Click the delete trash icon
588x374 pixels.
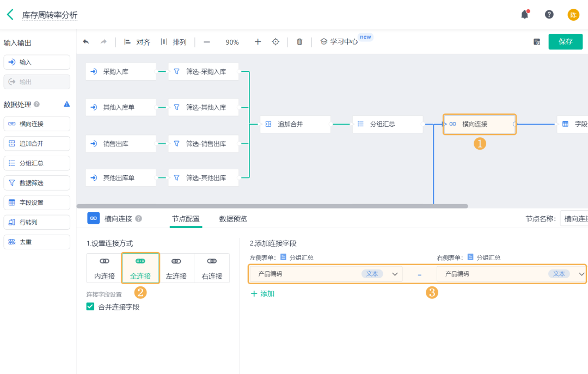tap(299, 42)
